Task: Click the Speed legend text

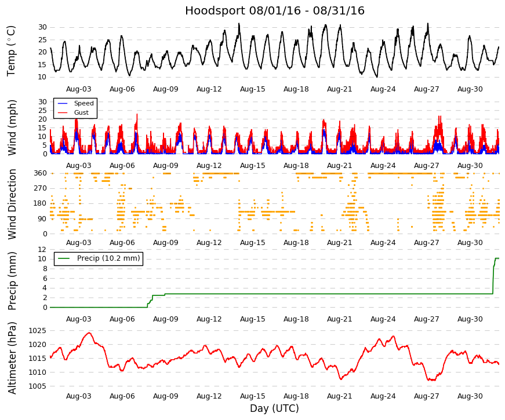Action: pyautogui.click(x=83, y=103)
